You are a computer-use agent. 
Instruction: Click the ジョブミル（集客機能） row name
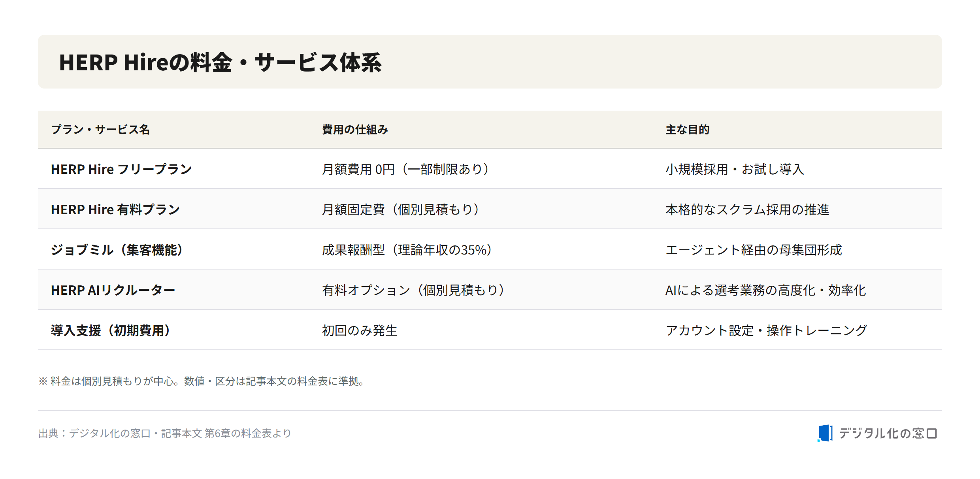(117, 250)
